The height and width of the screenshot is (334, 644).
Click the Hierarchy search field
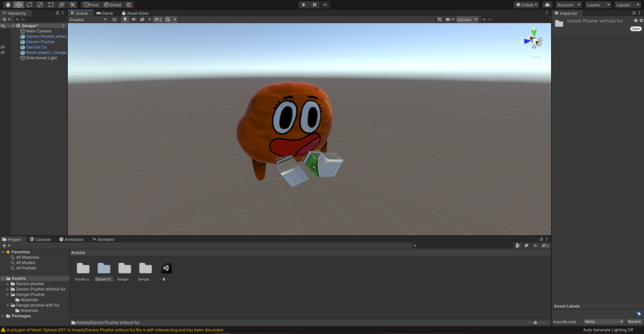40,19
